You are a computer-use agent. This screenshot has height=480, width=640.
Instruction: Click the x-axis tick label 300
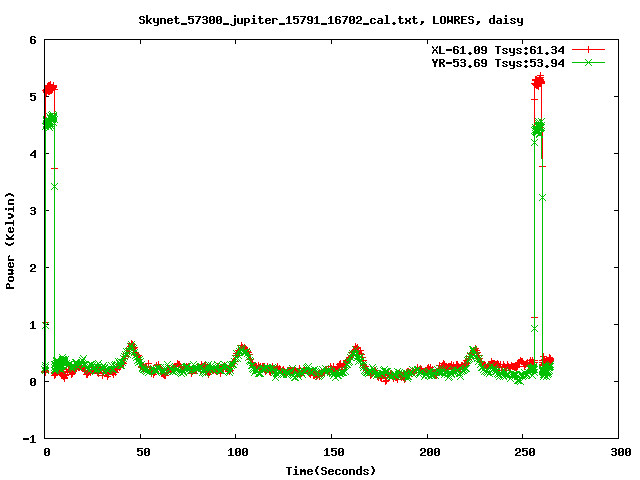tap(621, 452)
